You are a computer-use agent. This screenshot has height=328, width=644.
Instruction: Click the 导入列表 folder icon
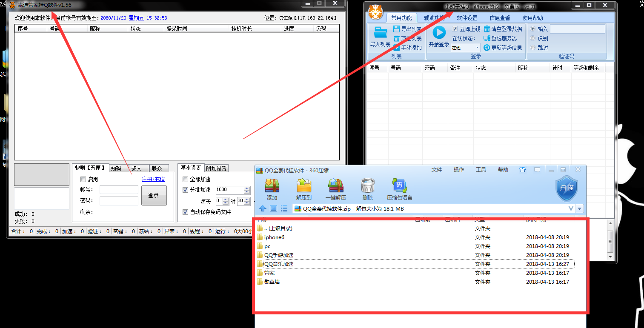[380, 33]
